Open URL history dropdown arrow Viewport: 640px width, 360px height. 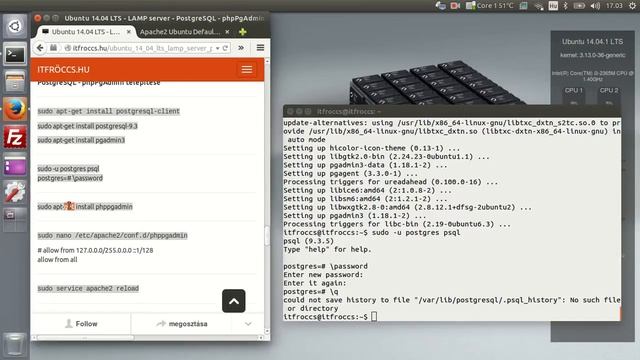[x=218, y=48]
